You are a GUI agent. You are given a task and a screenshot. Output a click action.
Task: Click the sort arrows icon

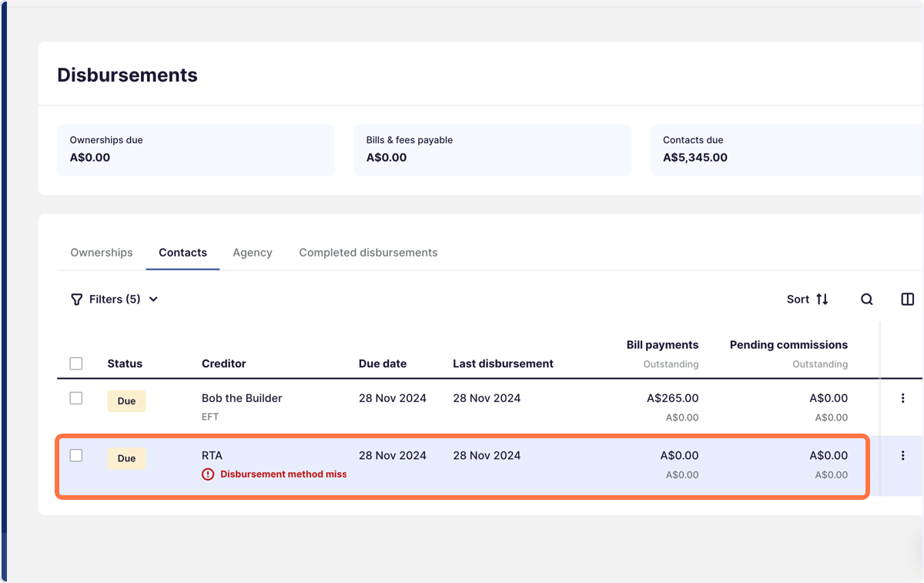[x=822, y=300]
